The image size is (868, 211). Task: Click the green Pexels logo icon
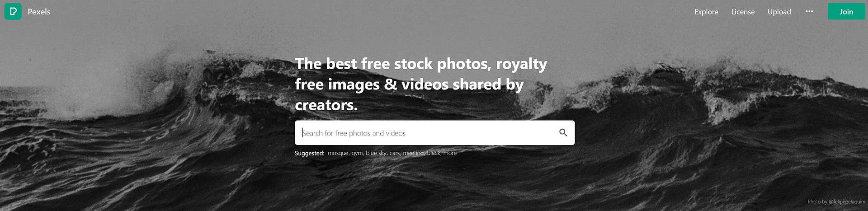tap(13, 11)
